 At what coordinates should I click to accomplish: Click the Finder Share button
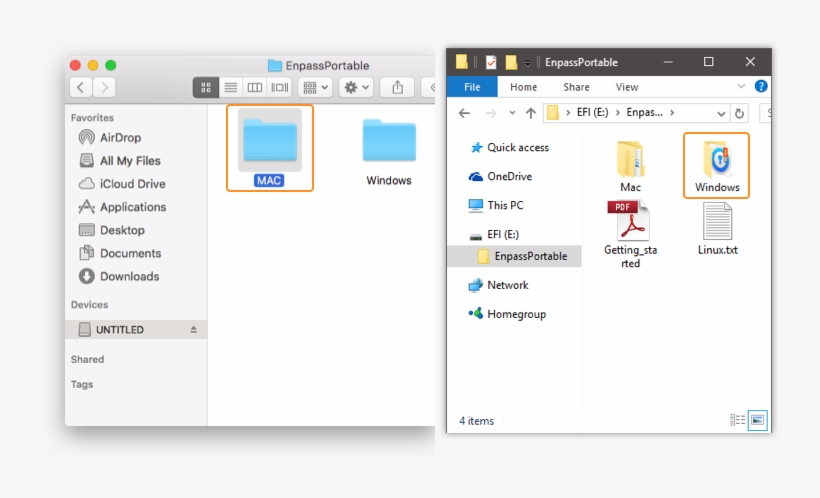point(398,88)
